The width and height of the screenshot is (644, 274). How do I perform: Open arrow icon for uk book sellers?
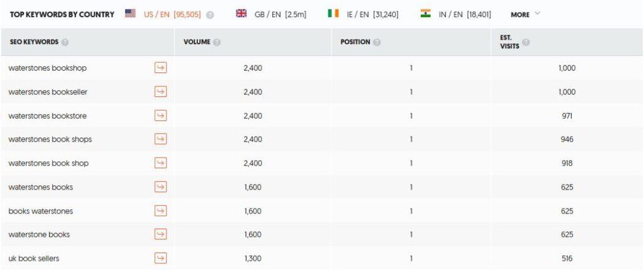pyautogui.click(x=160, y=258)
